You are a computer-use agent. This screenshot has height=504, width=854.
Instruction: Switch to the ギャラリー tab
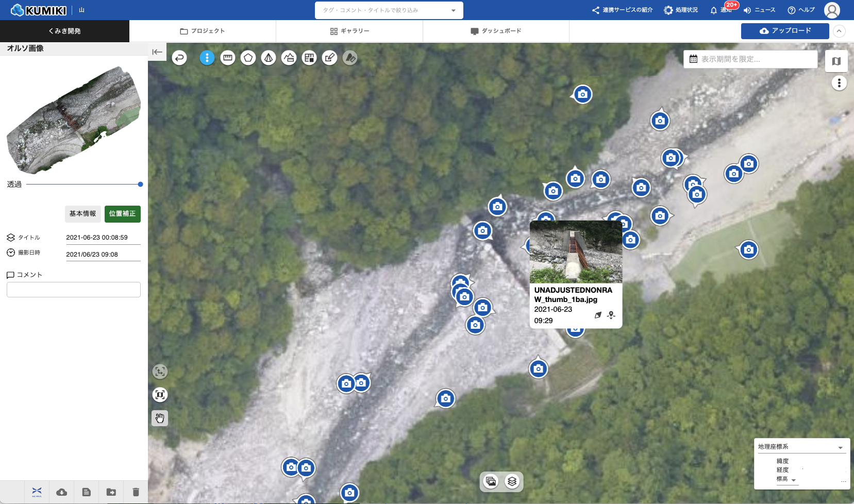pos(349,31)
